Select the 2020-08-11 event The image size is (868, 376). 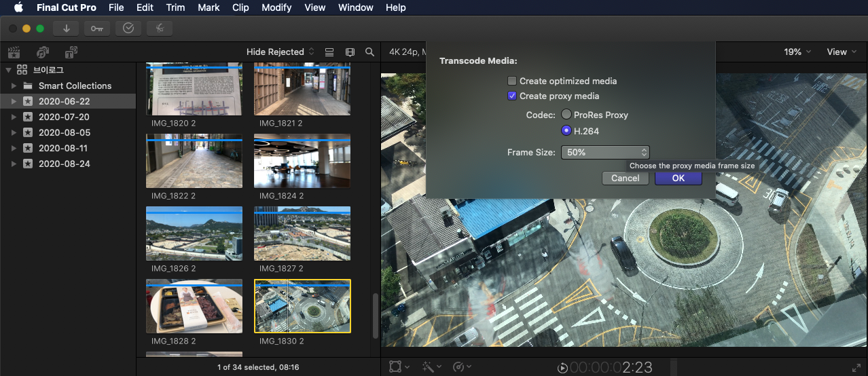tap(68, 148)
